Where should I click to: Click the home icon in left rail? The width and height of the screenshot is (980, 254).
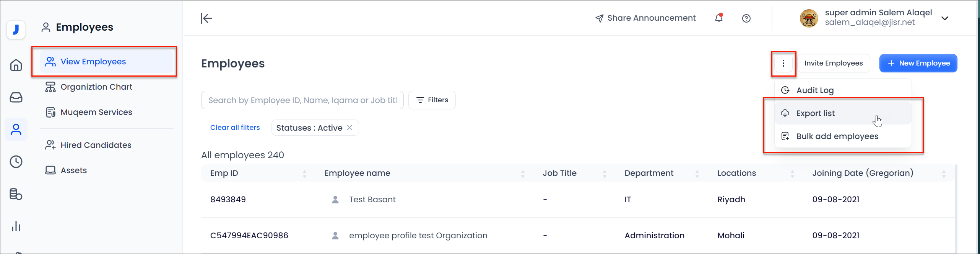(16, 65)
